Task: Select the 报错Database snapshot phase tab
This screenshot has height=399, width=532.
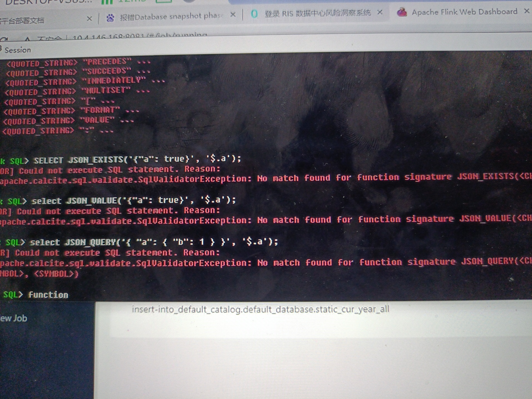Action: pyautogui.click(x=171, y=17)
